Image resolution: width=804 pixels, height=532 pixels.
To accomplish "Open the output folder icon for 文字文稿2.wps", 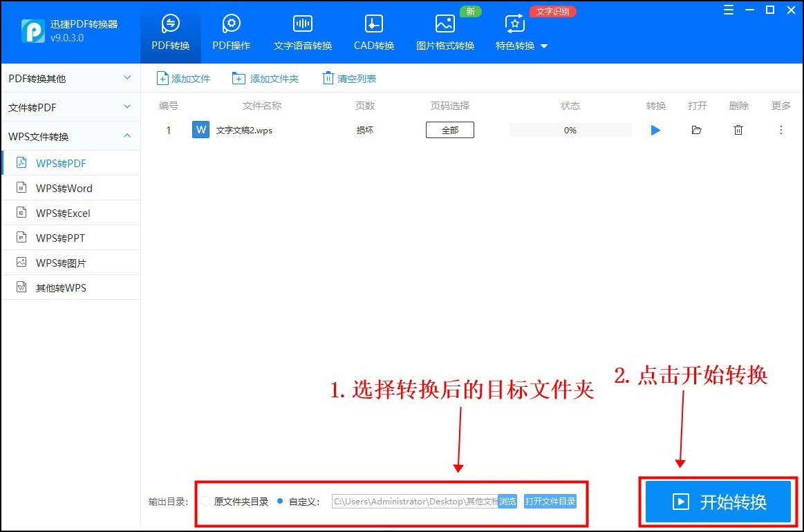I will point(696,130).
